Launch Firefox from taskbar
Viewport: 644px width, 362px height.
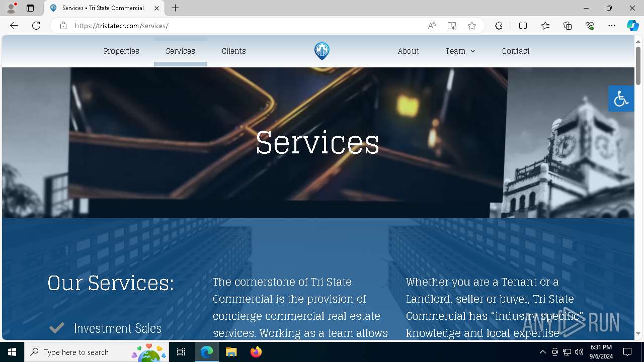point(256,352)
